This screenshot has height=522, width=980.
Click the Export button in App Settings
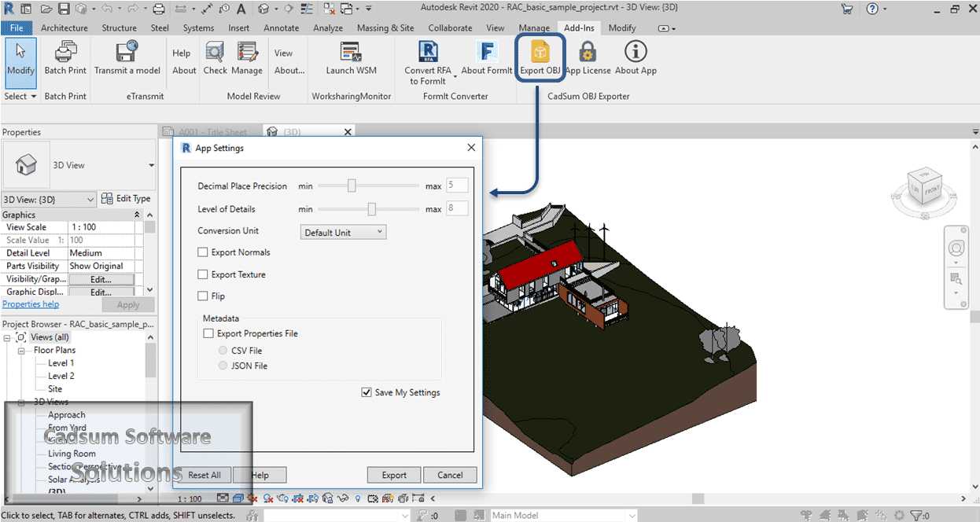[393, 475]
